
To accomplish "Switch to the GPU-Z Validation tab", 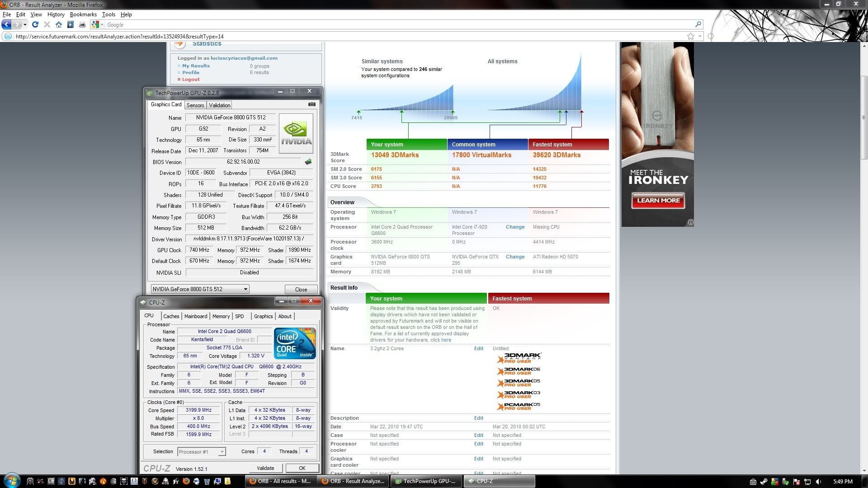I will (x=220, y=105).
